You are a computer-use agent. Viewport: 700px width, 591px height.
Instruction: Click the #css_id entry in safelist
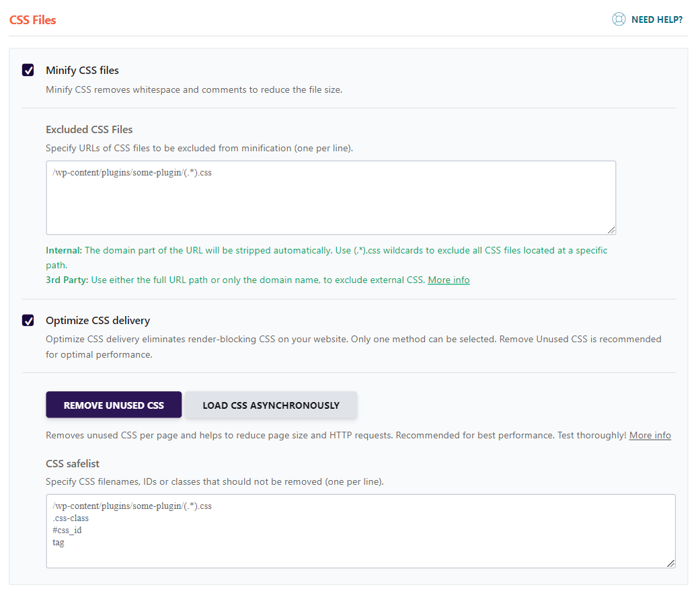coord(67,530)
